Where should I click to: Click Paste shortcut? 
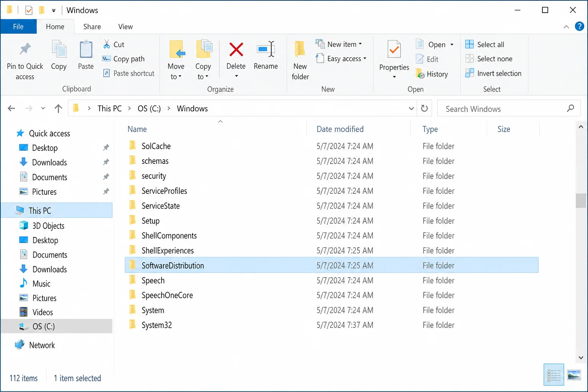[129, 73]
